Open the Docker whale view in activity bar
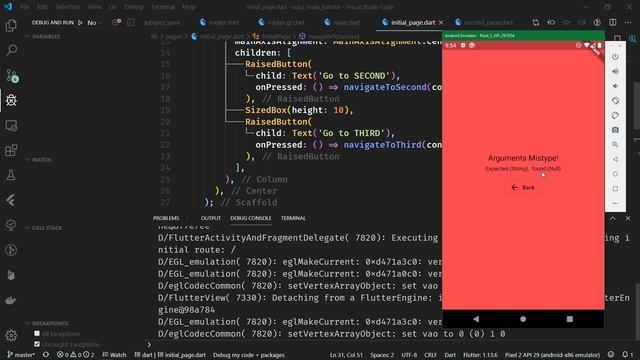Viewport: 640px width, 360px height. tap(11, 300)
